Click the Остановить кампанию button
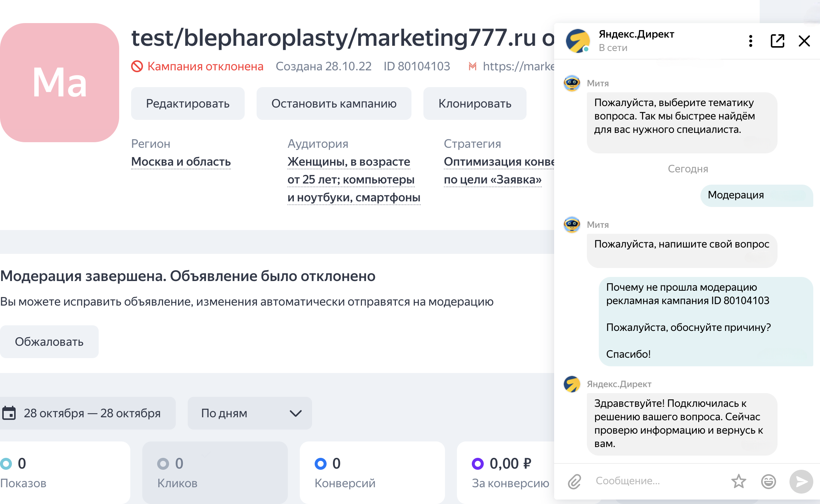The image size is (820, 504). tap(334, 103)
